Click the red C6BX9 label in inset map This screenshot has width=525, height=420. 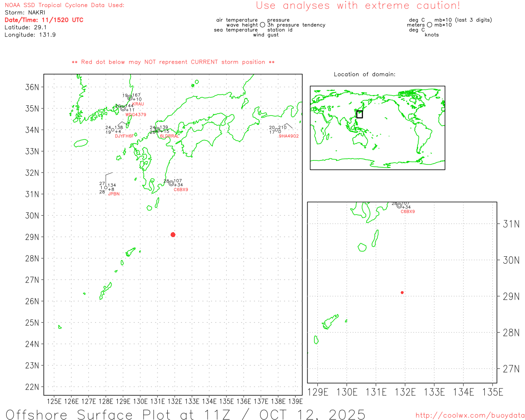coord(408,212)
